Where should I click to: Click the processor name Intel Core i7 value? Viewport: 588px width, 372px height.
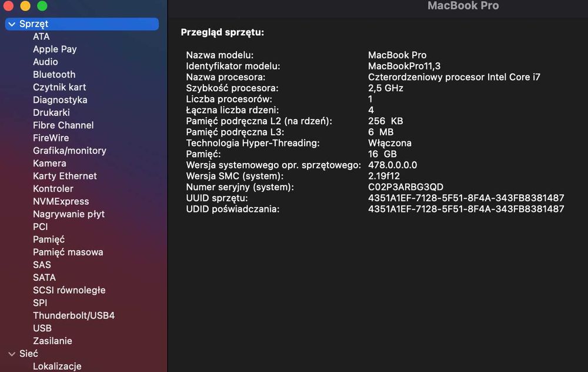coord(454,77)
